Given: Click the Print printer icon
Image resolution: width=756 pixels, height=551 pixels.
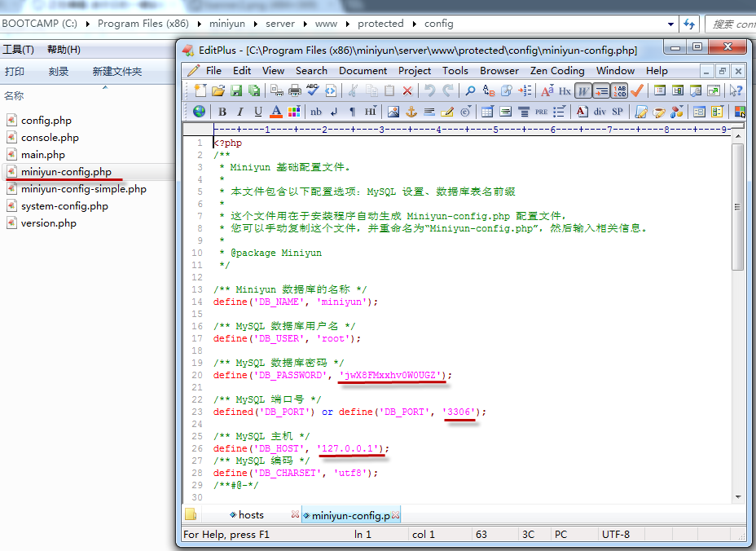Looking at the screenshot, I should point(295,90).
